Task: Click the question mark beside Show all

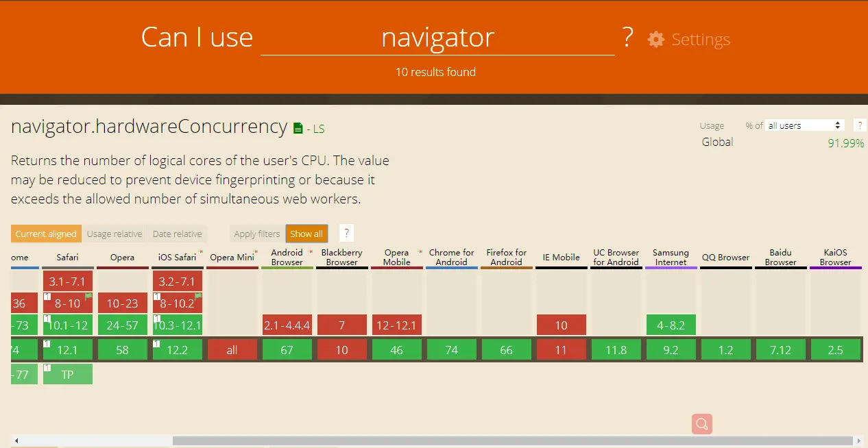Action: click(x=346, y=234)
